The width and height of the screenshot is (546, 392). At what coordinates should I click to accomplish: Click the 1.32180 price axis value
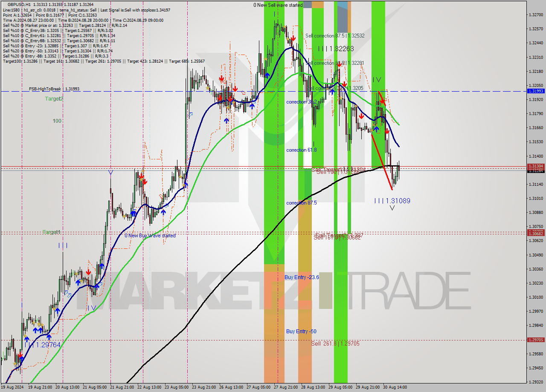point(536,71)
